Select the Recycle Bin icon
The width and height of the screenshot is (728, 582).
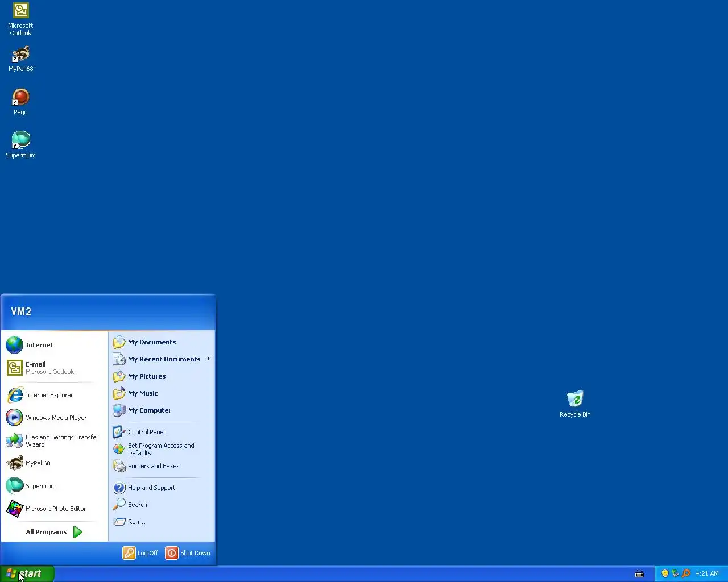(575, 404)
